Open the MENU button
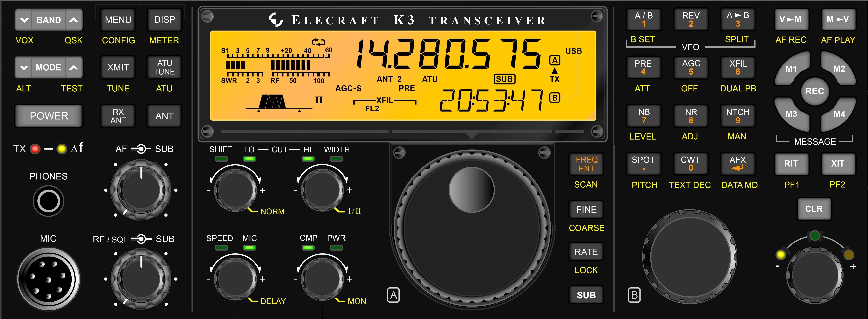The image size is (868, 319). tap(118, 20)
